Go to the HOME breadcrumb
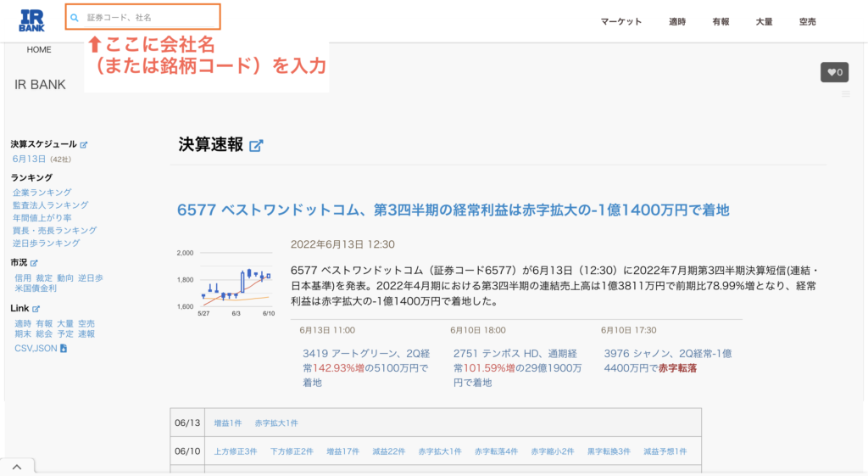 39,49
